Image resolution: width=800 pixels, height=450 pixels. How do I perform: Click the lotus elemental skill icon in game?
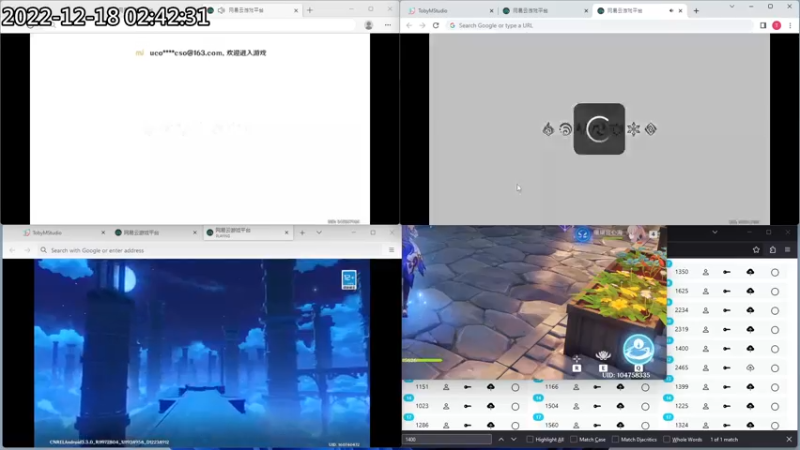click(x=603, y=355)
